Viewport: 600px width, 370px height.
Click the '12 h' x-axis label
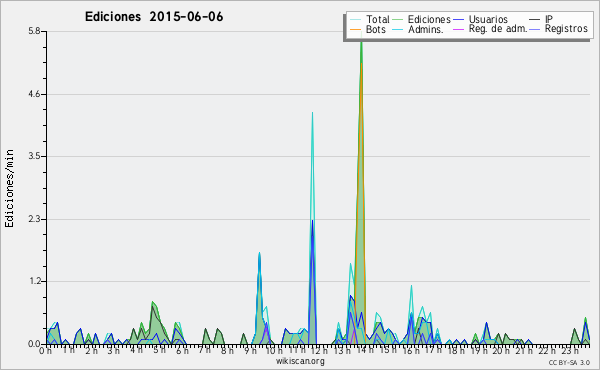coord(319,350)
